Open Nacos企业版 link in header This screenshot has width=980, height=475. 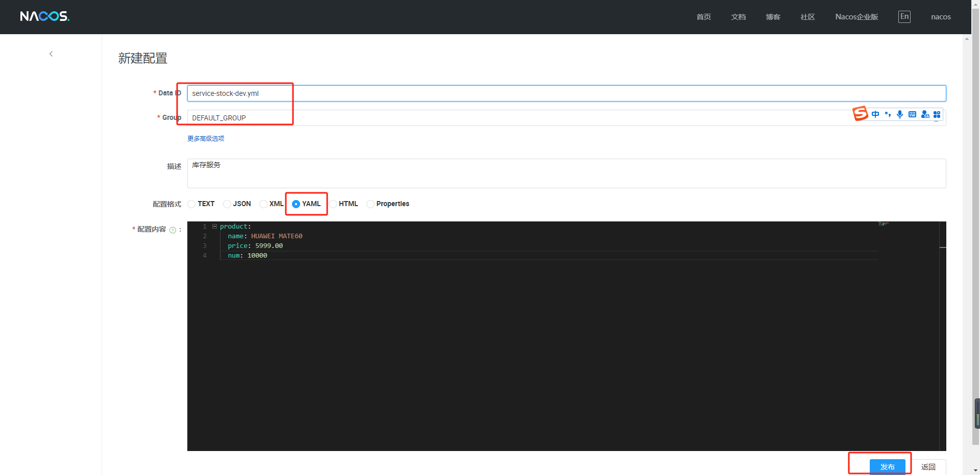tap(857, 17)
